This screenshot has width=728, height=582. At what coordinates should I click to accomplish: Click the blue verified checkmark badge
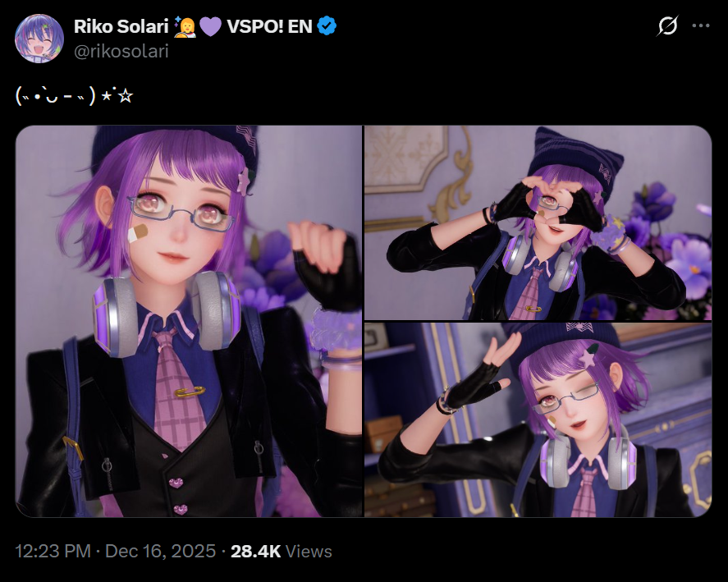[327, 26]
